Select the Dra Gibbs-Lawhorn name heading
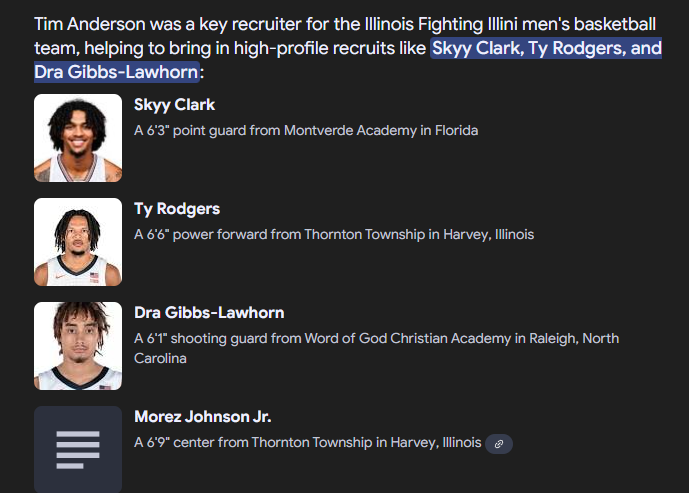Image resolution: width=689 pixels, height=493 pixels. pos(209,313)
